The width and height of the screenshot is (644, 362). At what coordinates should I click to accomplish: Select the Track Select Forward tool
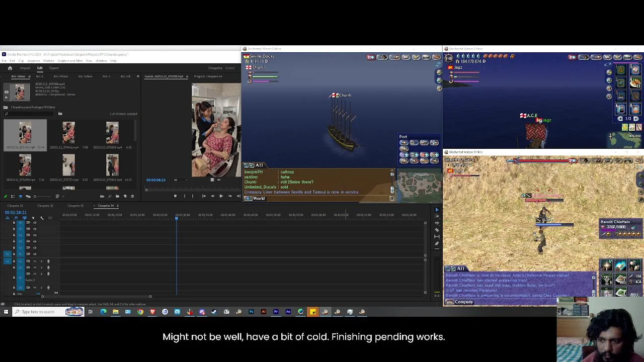click(x=437, y=216)
